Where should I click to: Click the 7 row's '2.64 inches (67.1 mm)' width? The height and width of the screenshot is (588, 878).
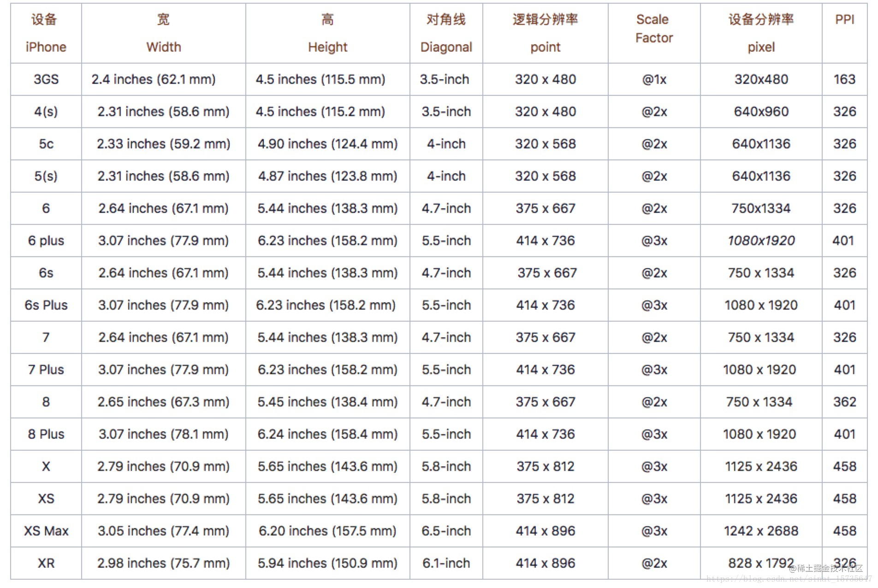[x=164, y=337]
